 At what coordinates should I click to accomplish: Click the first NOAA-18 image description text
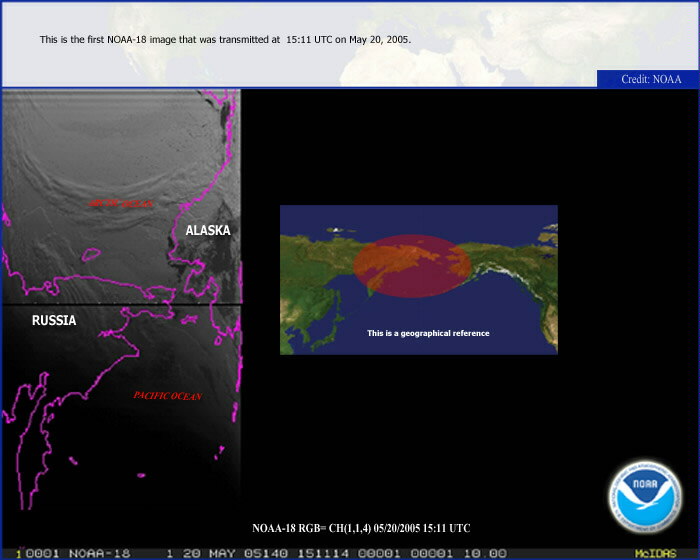[225, 40]
